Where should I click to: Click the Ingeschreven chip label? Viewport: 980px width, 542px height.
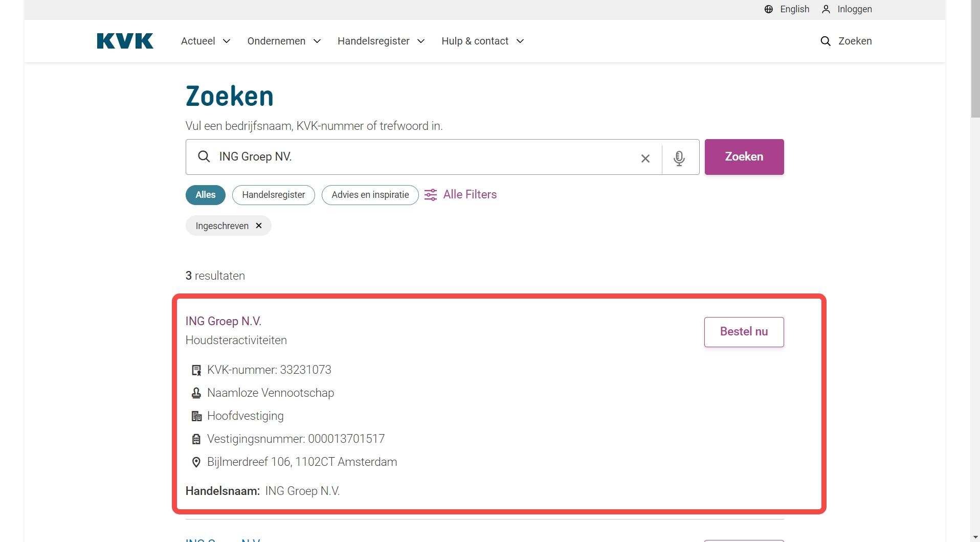click(x=222, y=226)
